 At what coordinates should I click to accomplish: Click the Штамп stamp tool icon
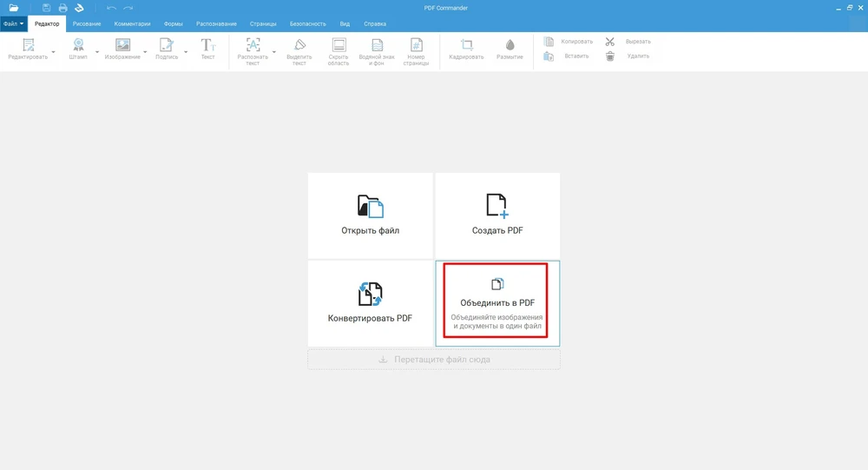78,45
